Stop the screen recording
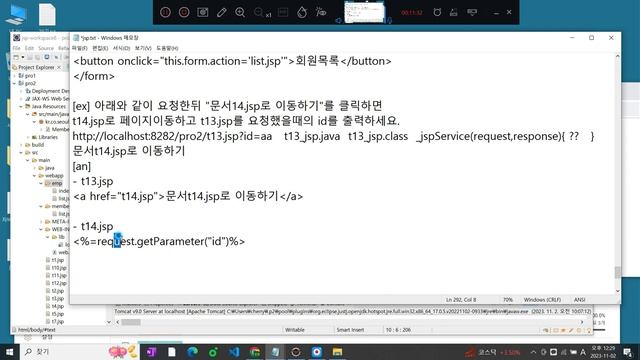 [x=184, y=12]
